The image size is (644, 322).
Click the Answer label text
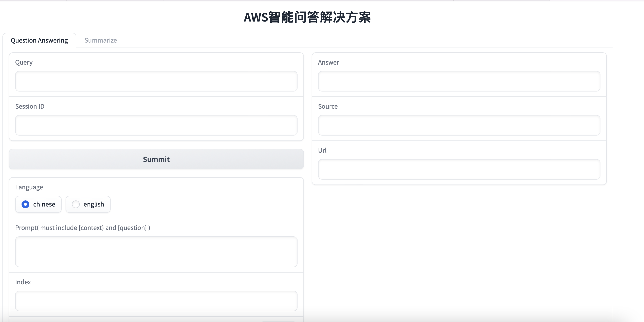coord(328,62)
